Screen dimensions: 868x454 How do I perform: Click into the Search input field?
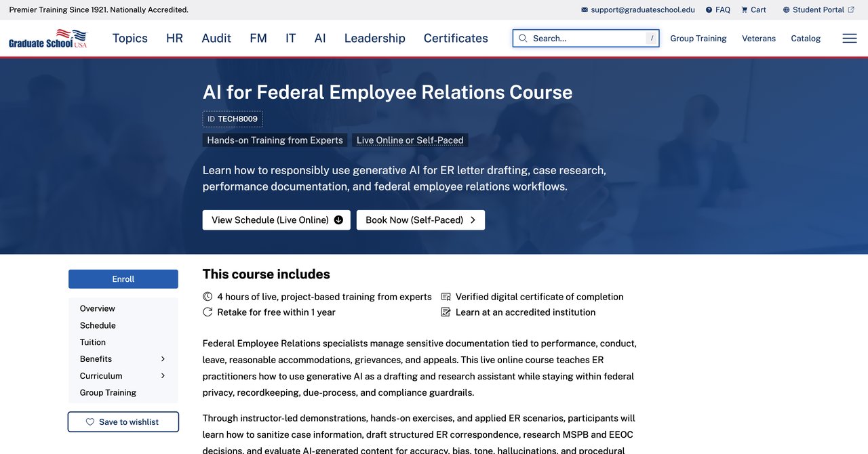pyautogui.click(x=587, y=38)
